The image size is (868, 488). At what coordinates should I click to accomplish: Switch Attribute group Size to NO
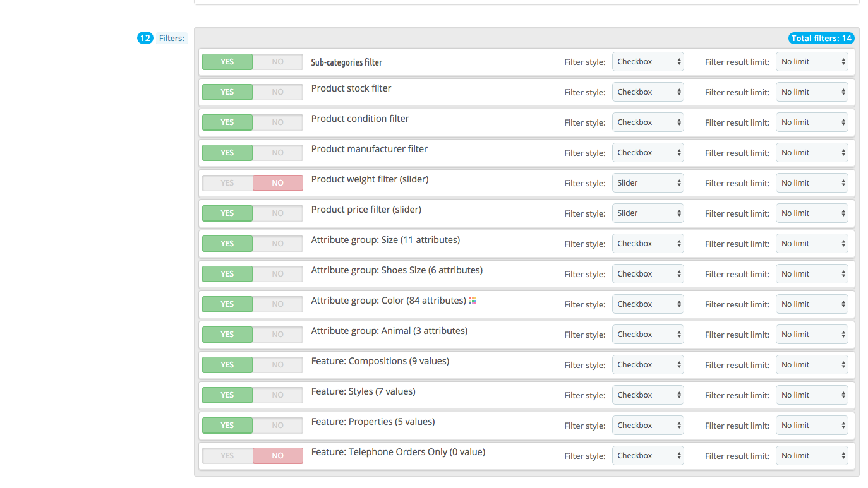278,244
